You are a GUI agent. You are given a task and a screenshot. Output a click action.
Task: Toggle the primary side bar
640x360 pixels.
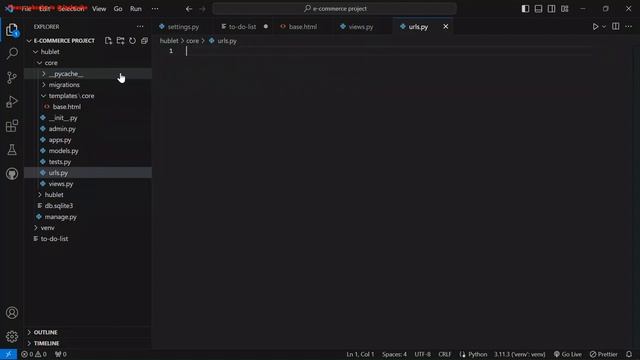point(525,9)
